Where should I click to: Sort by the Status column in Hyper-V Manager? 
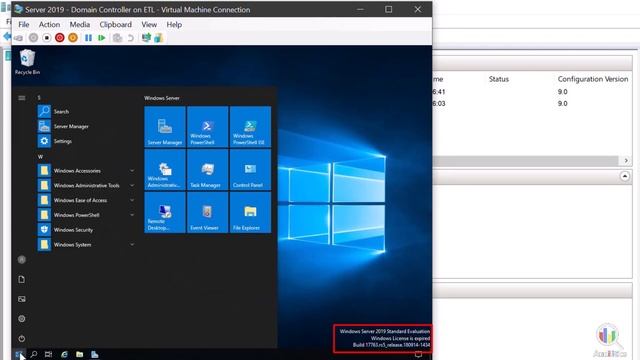coord(499,79)
